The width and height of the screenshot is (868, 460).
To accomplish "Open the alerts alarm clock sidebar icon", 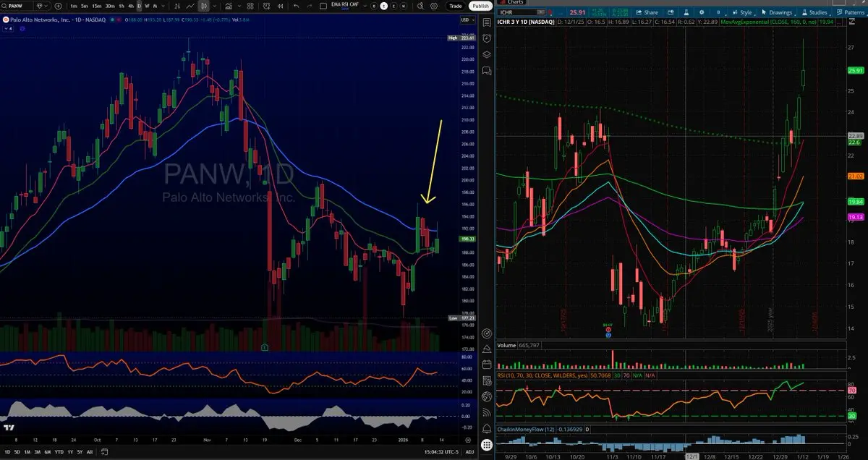I will [x=486, y=38].
